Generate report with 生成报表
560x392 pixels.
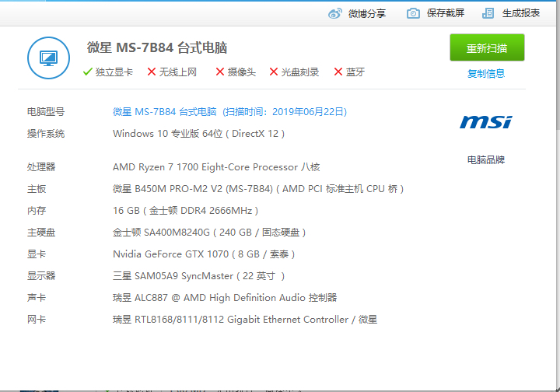click(x=520, y=13)
